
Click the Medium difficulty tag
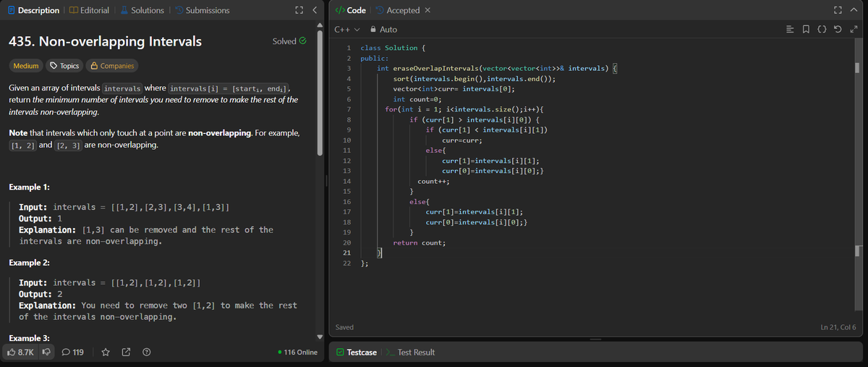click(x=26, y=66)
